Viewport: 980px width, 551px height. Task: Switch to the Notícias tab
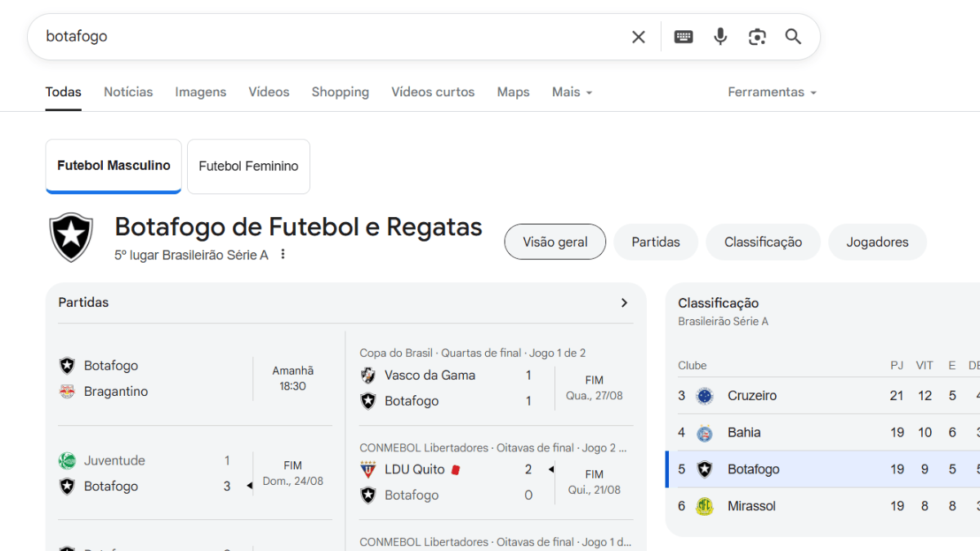pos(128,92)
